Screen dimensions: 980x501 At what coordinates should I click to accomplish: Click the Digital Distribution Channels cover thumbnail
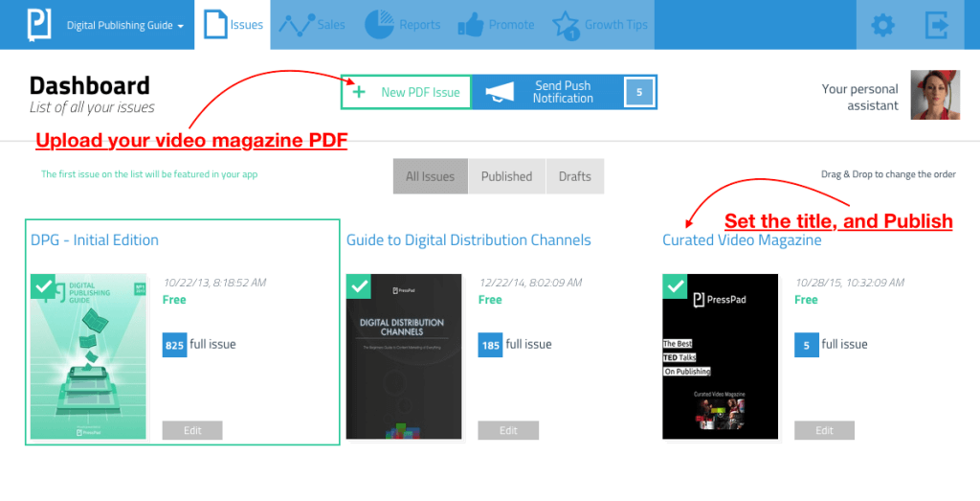coord(404,356)
